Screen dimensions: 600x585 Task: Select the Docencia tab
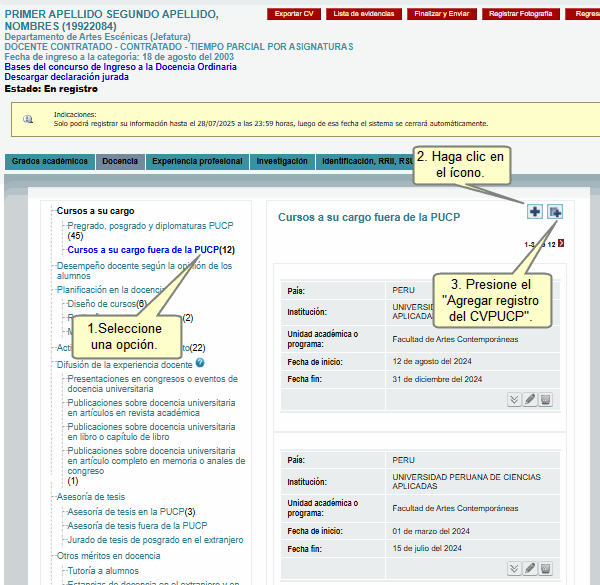coord(120,161)
